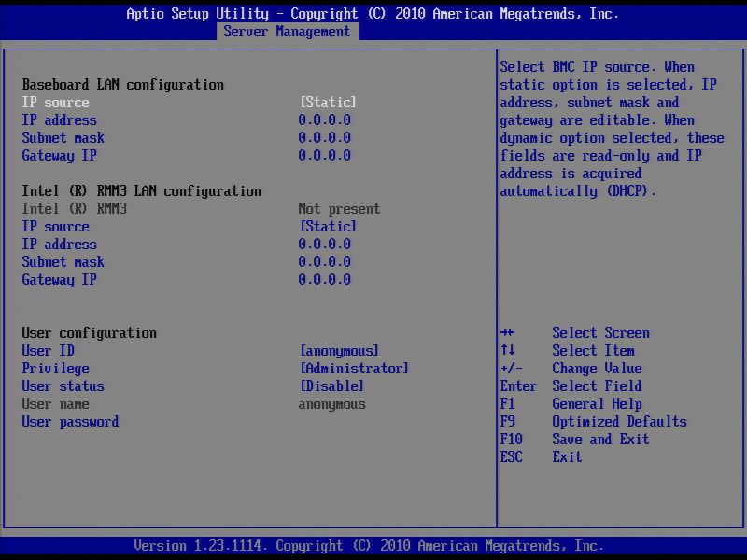The image size is (747, 560).
Task: Click the Baseboard IP address field
Action: pos(317,119)
